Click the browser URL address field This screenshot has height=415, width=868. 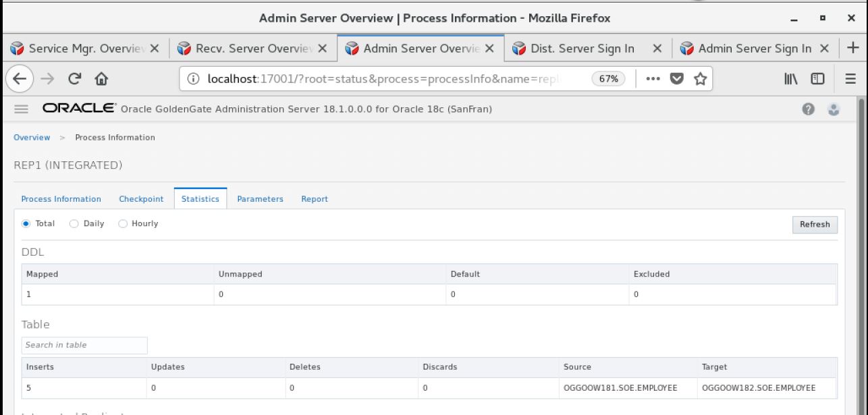click(385, 78)
